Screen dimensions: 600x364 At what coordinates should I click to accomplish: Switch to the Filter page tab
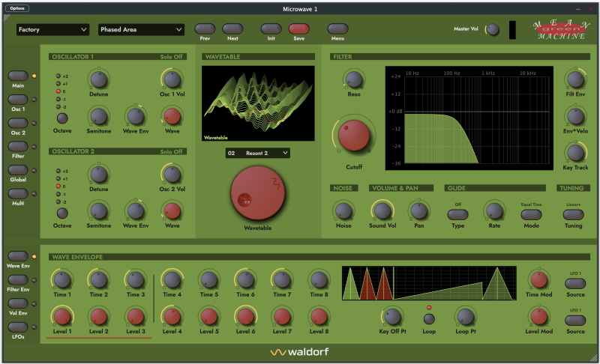coord(18,146)
